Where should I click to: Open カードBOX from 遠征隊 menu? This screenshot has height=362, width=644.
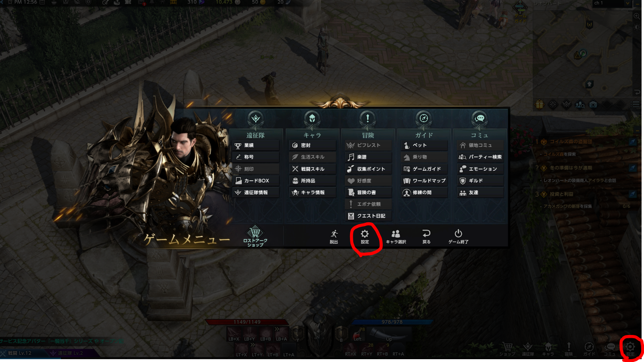(x=256, y=181)
